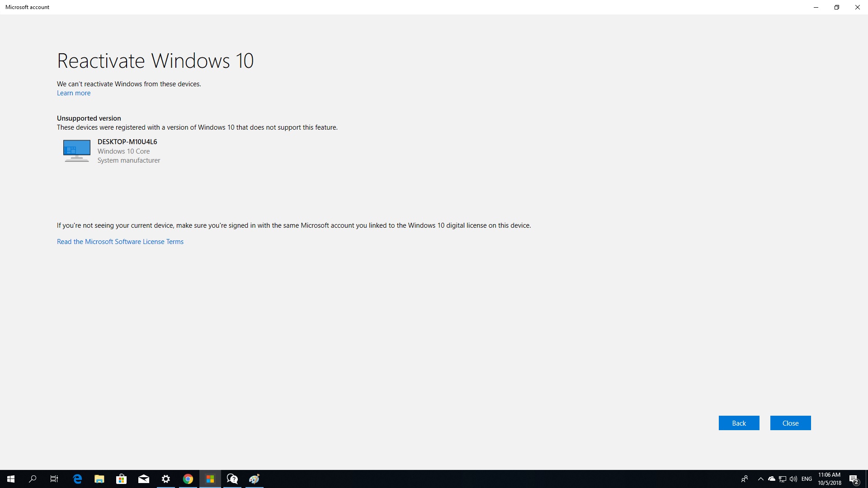868x488 pixels.
Task: Click the Back button
Action: pyautogui.click(x=739, y=423)
